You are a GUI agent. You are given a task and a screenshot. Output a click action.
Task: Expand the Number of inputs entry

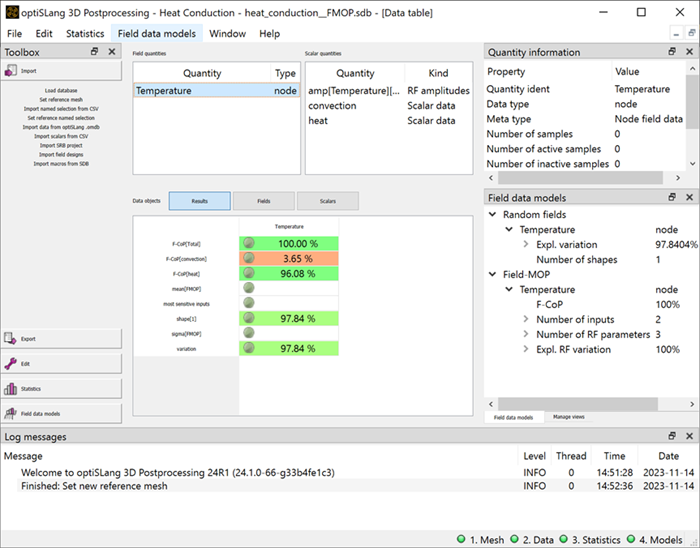(x=526, y=319)
